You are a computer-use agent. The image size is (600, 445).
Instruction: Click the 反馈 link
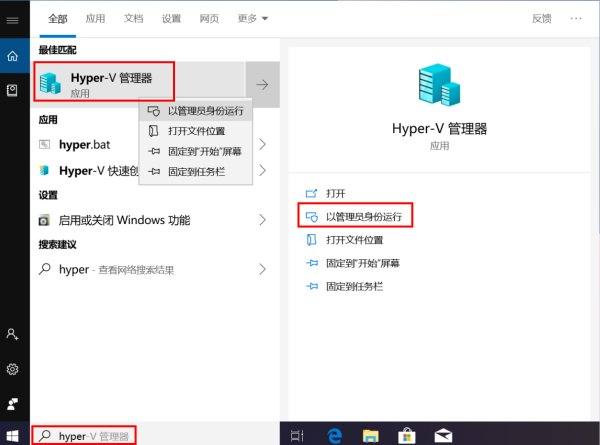542,18
